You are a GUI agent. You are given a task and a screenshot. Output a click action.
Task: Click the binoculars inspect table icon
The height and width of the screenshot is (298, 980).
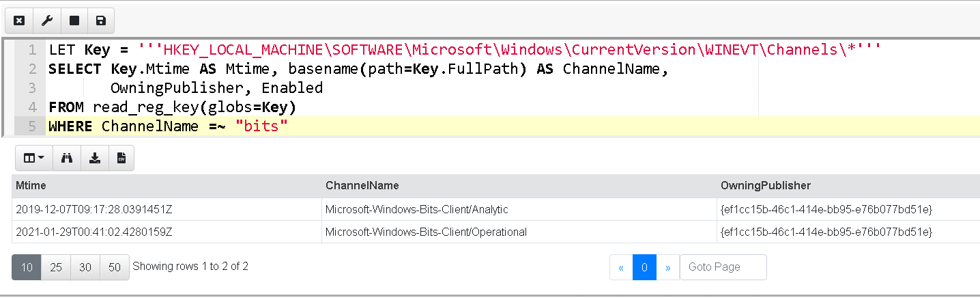(x=67, y=158)
